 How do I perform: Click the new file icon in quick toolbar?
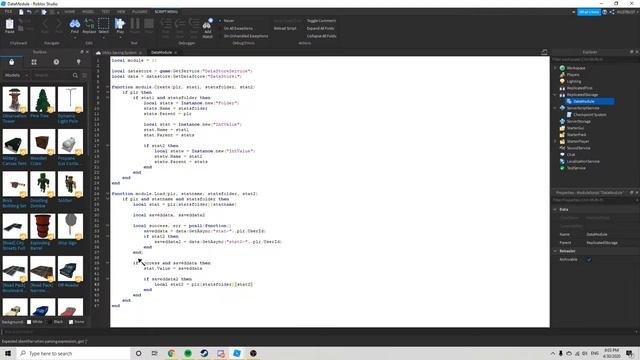coord(21,12)
